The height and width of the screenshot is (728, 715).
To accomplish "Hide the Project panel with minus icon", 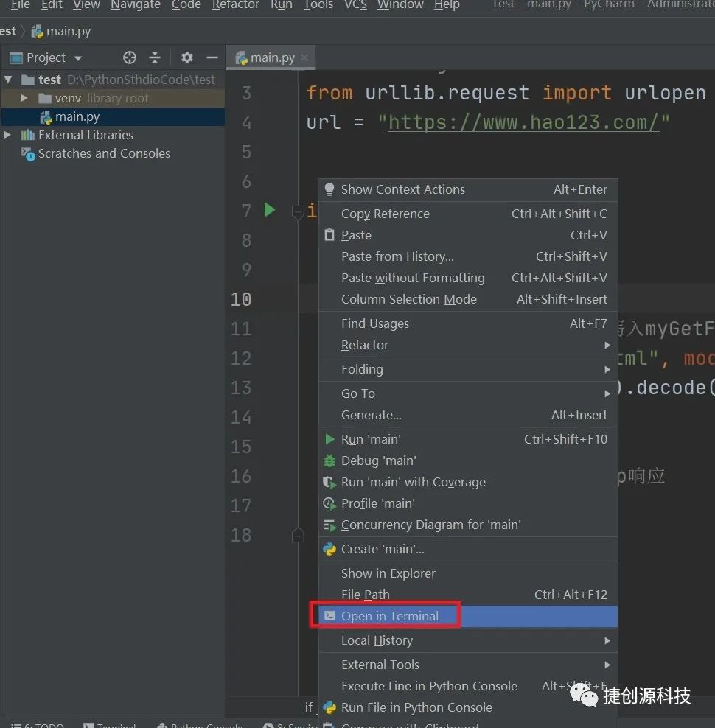I will (212, 57).
